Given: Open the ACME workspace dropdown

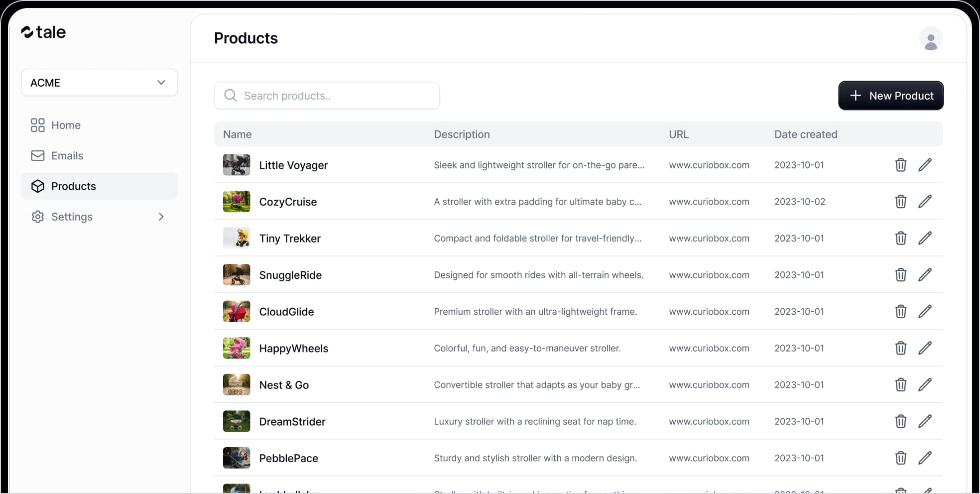Looking at the screenshot, I should [100, 83].
